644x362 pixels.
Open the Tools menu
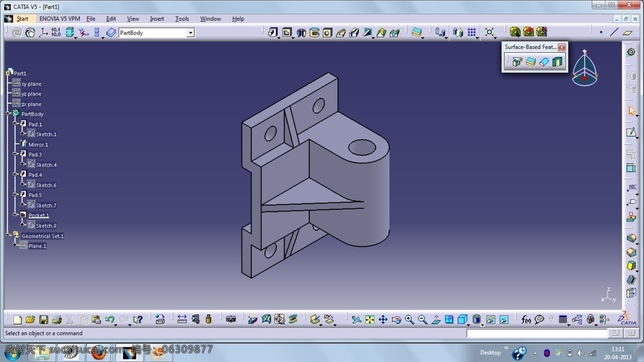coord(182,19)
